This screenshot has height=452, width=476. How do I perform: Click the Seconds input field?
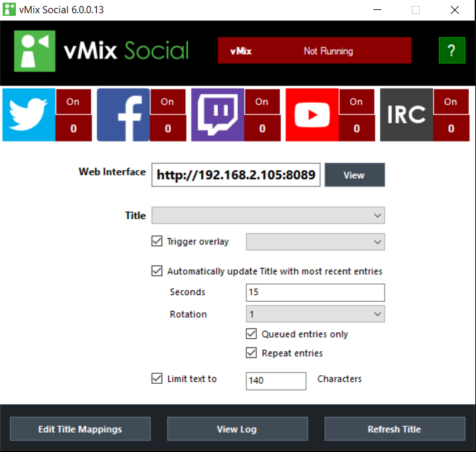coord(315,293)
